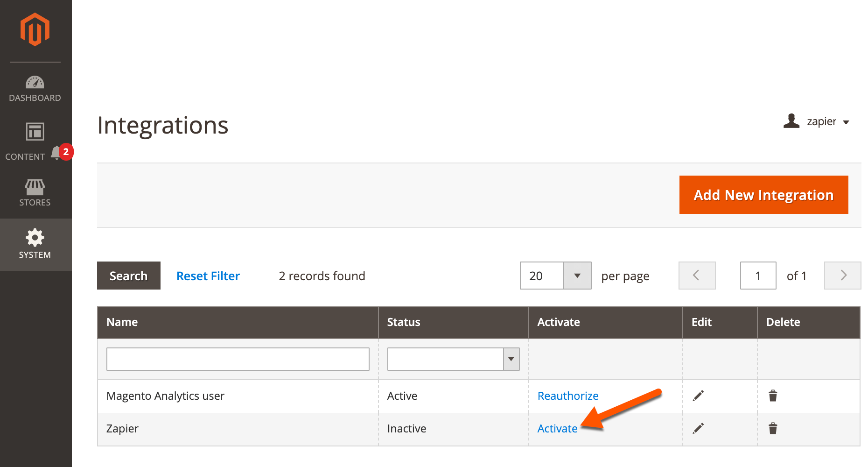
Task: Open the notifications bell icon
Action: [56, 152]
